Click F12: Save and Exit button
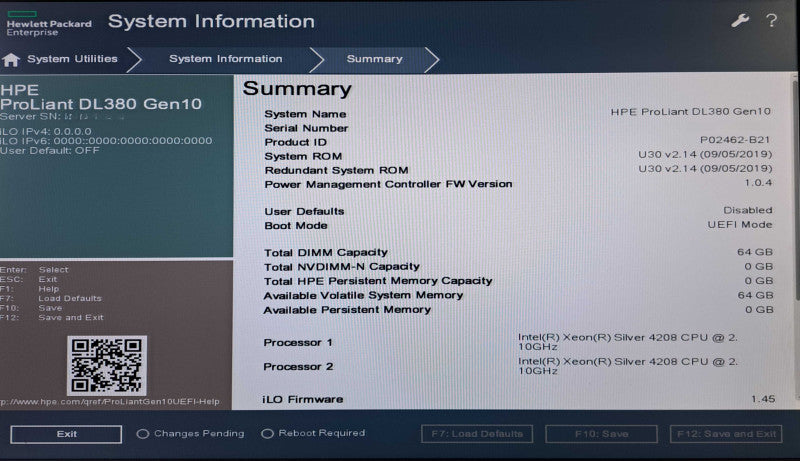The width and height of the screenshot is (800, 461). 726,434
